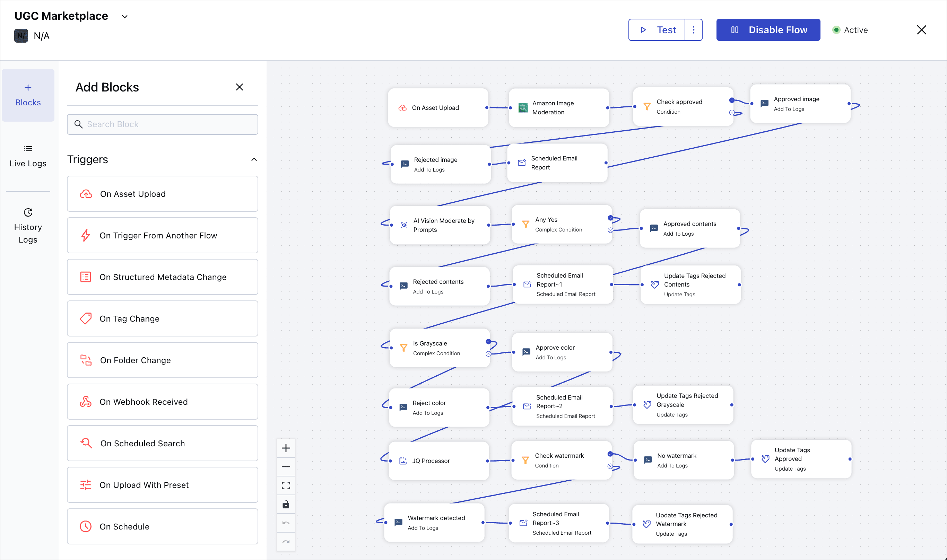Open the UGC Marketplace title dropdown
Viewport: 947px width, 560px height.
click(x=124, y=17)
